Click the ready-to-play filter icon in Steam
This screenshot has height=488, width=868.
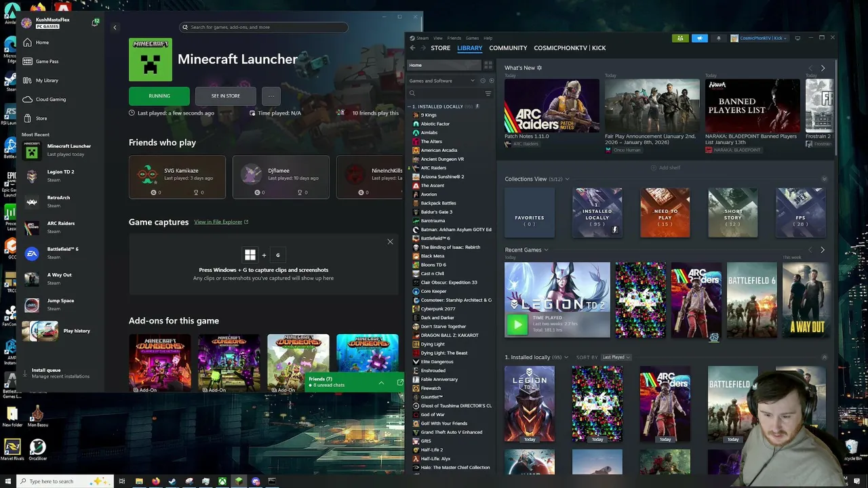click(492, 81)
